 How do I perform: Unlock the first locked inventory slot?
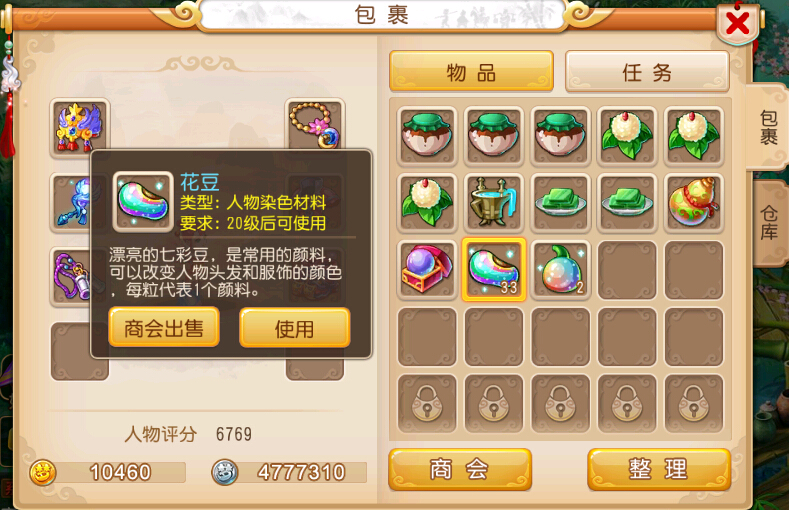pos(427,404)
